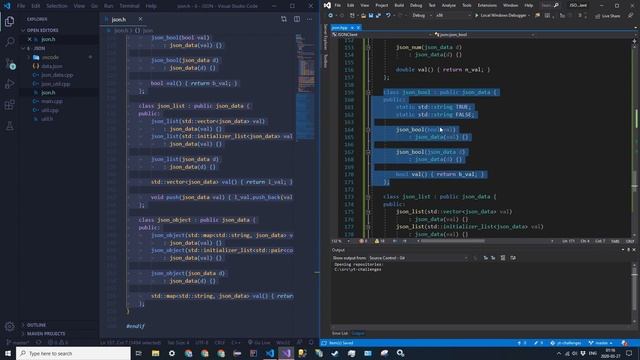Open the Build menu in Visual Studio
The image size is (640, 360).
399,5
